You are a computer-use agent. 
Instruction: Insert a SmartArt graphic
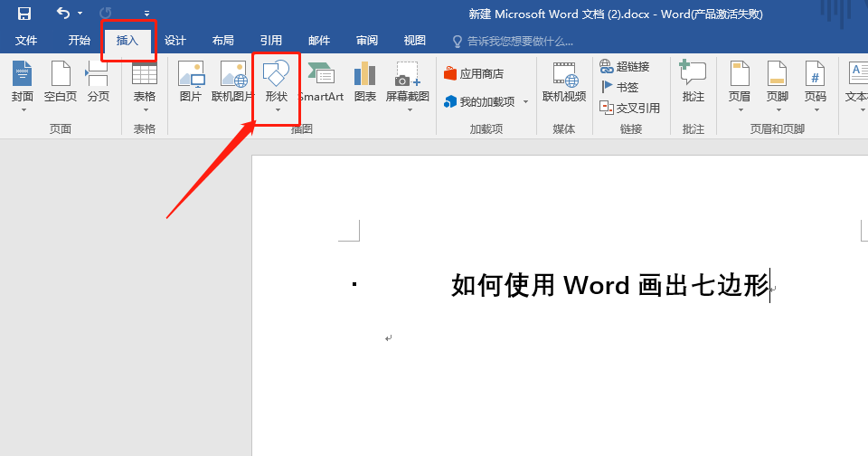(321, 82)
